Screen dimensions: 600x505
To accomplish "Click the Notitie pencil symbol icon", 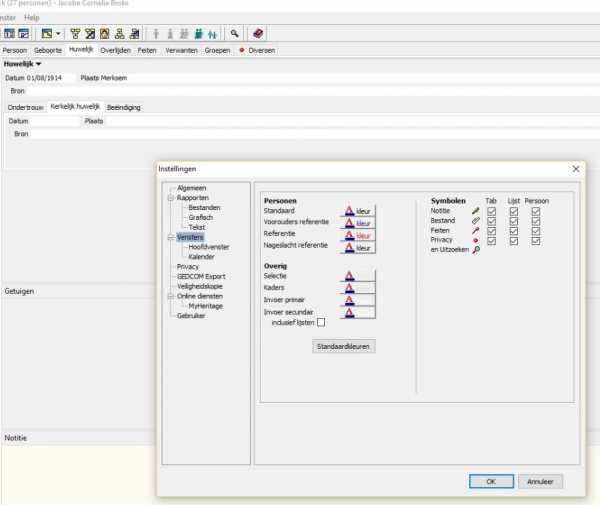I will tap(476, 211).
